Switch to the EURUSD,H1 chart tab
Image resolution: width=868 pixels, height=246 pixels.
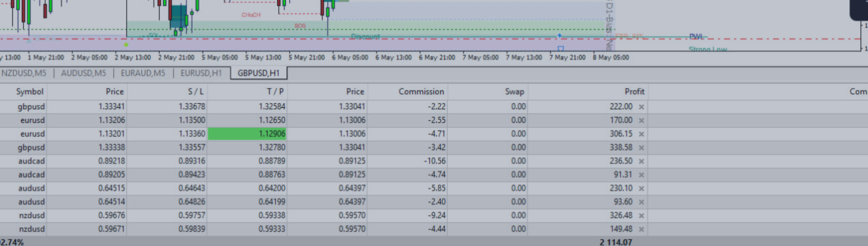(201, 73)
